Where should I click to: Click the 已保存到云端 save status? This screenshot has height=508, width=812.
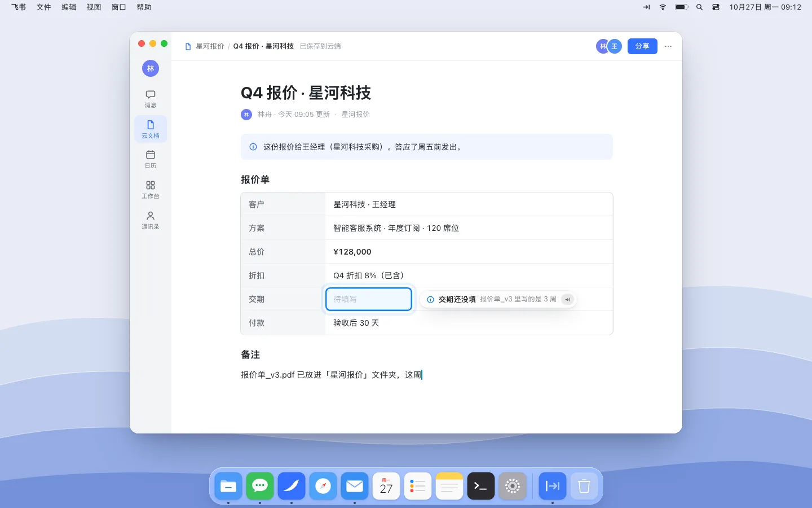(x=320, y=46)
